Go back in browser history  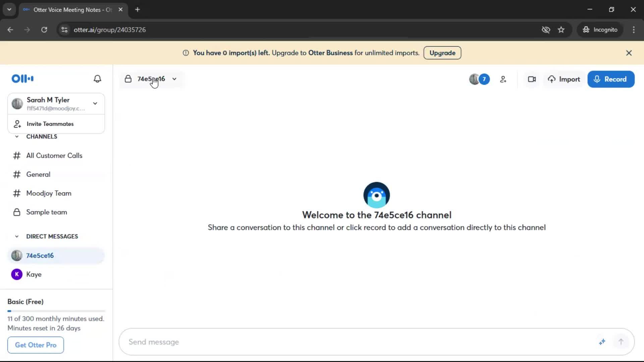point(10,30)
